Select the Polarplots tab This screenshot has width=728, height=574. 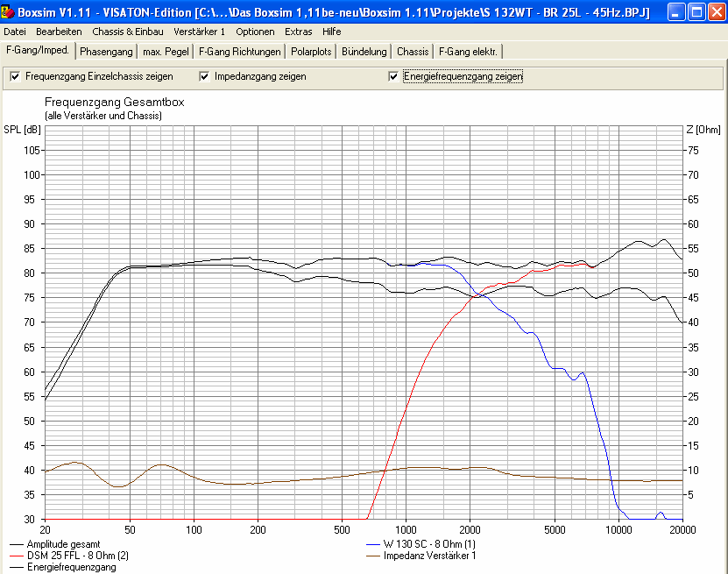click(311, 52)
